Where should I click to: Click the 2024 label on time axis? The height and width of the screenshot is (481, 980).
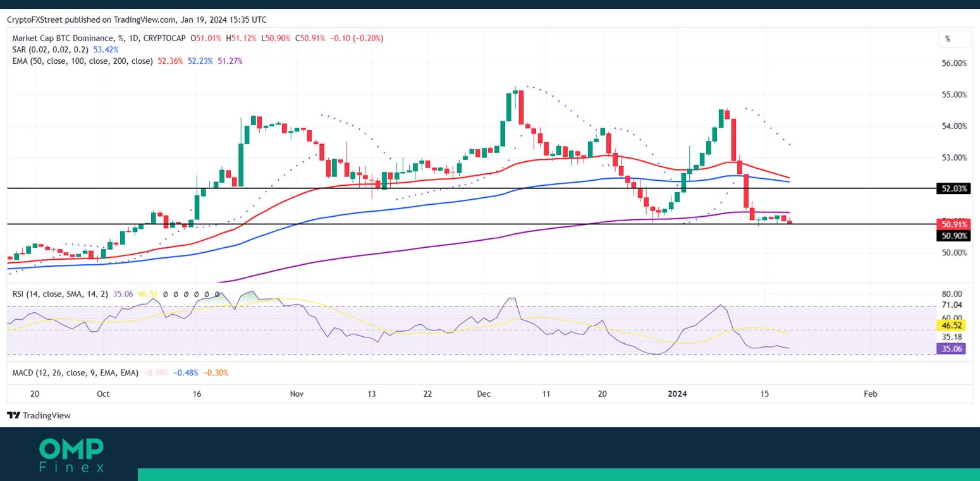[678, 394]
